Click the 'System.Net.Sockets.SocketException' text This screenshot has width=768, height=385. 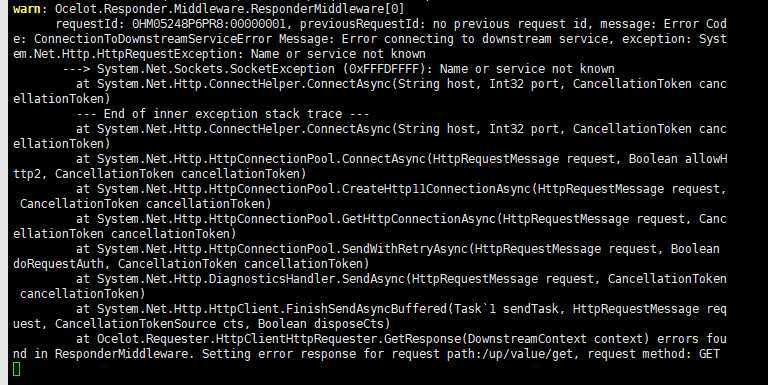click(x=216, y=69)
